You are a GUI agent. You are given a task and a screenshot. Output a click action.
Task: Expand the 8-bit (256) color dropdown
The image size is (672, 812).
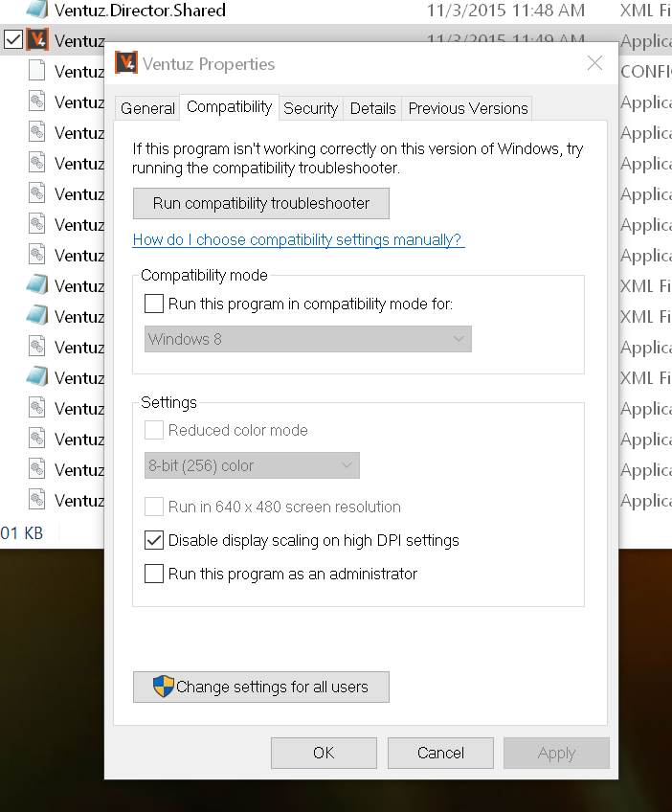(x=252, y=465)
